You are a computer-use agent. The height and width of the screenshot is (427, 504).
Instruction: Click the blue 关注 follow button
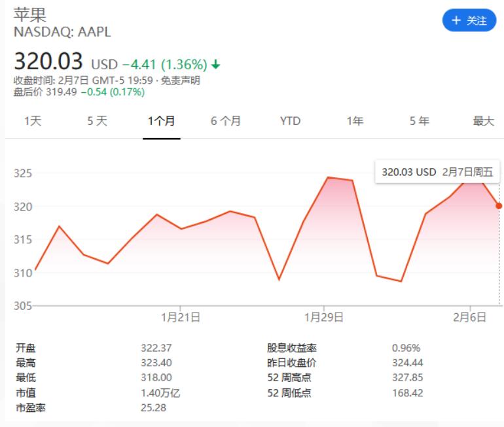469,20
